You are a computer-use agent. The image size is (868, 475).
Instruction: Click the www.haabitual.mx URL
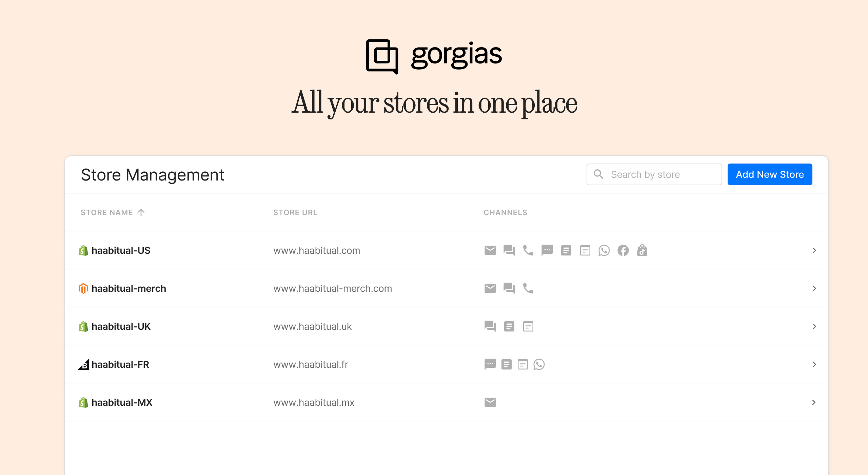[x=314, y=402]
